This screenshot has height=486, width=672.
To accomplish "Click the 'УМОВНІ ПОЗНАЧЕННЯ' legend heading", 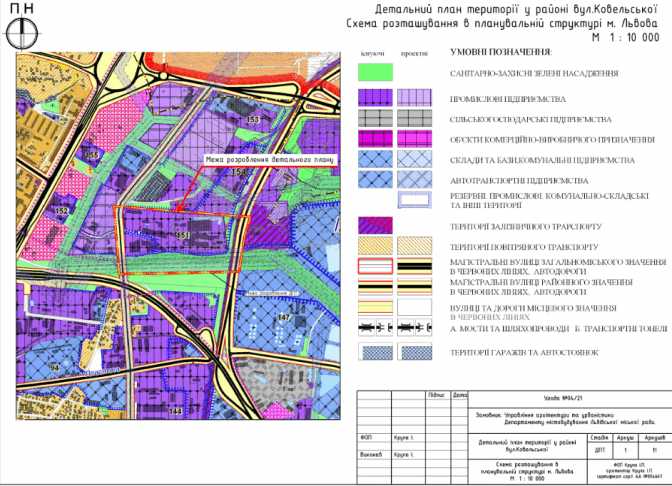I will [x=501, y=52].
